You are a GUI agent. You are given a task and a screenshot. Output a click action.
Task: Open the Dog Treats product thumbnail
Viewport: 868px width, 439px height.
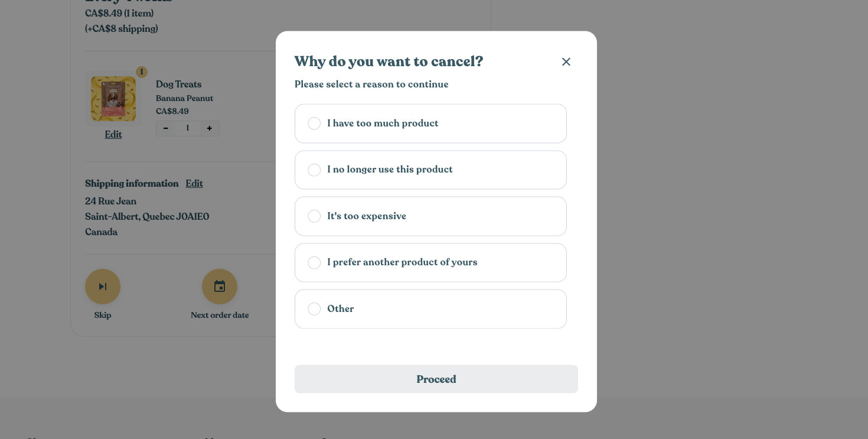[113, 98]
